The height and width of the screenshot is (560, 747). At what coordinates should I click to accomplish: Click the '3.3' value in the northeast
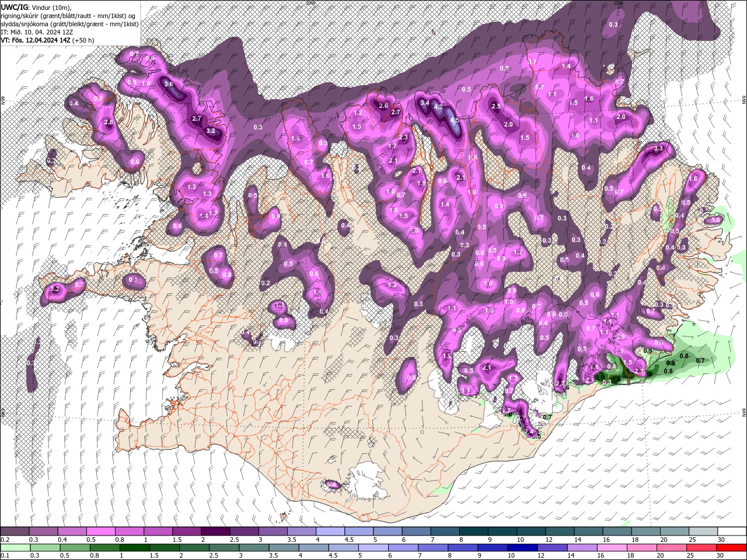point(659,149)
